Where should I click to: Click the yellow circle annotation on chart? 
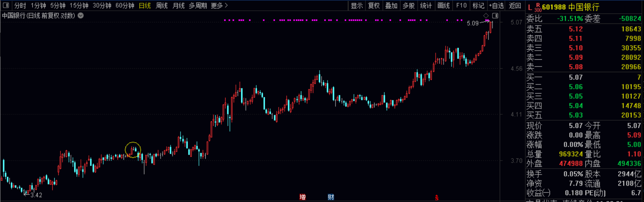[x=133, y=150]
